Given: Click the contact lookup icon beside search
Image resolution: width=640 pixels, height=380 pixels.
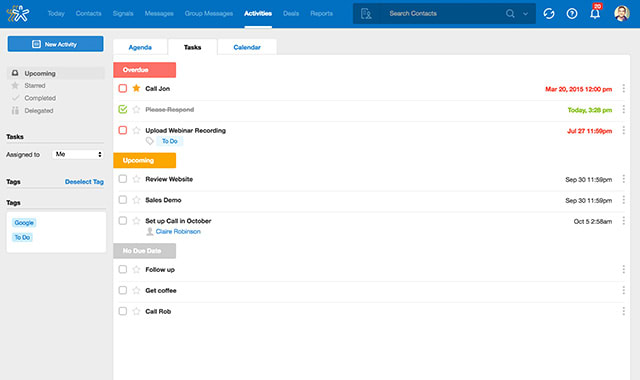Looking at the screenshot, I should [x=366, y=13].
